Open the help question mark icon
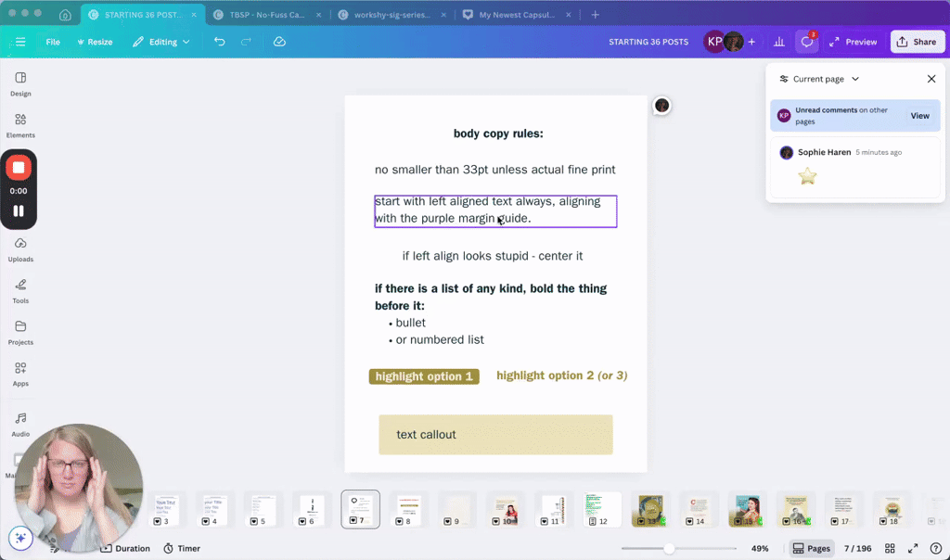The height and width of the screenshot is (560, 950). point(936,549)
